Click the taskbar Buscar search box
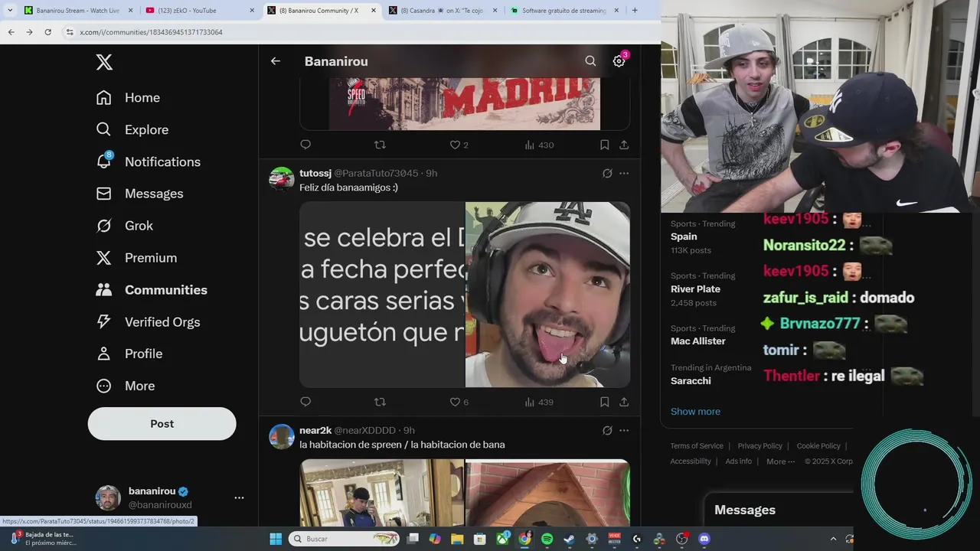 point(345,539)
